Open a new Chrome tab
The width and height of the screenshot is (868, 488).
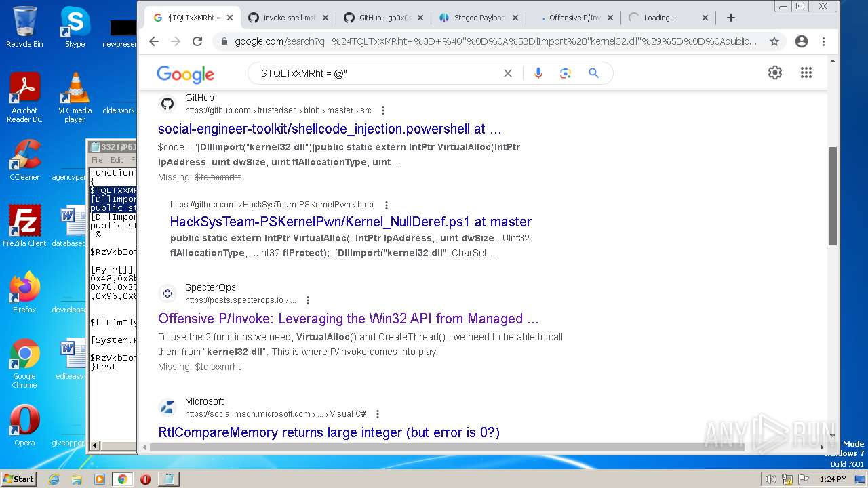click(x=730, y=18)
